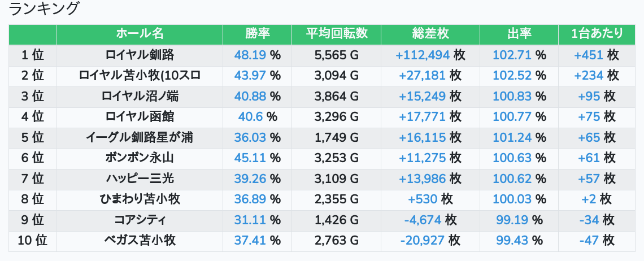Screen dimensions: 644x261
Task: Open イーグル釧路星が浦 hall entry
Action: click(x=140, y=137)
